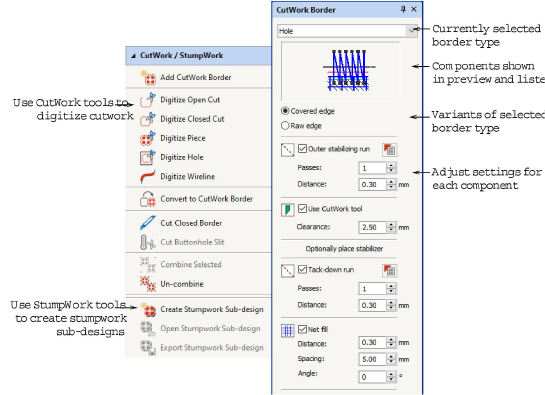Increase Clearance value with stepper arrow
This screenshot has height=395, width=545.
(x=391, y=225)
